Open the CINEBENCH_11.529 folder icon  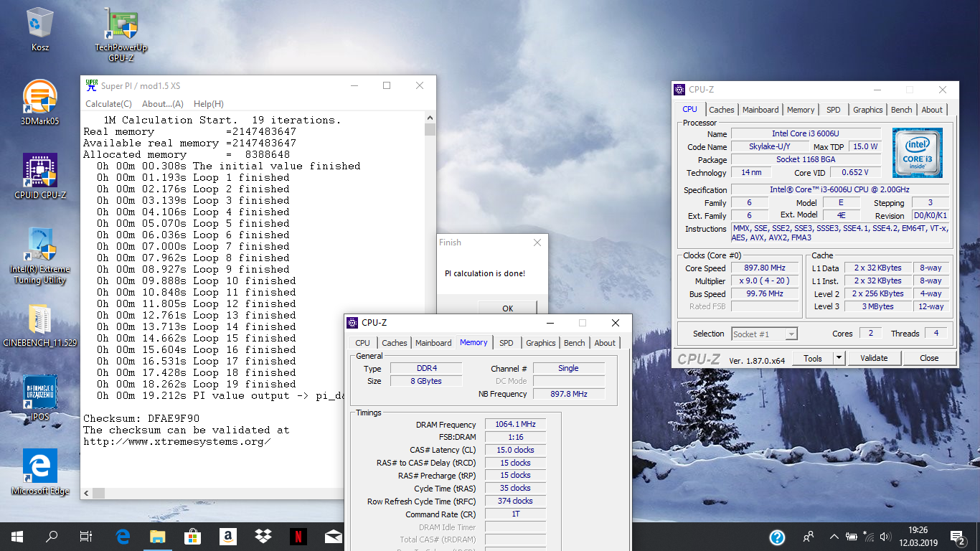click(40, 325)
